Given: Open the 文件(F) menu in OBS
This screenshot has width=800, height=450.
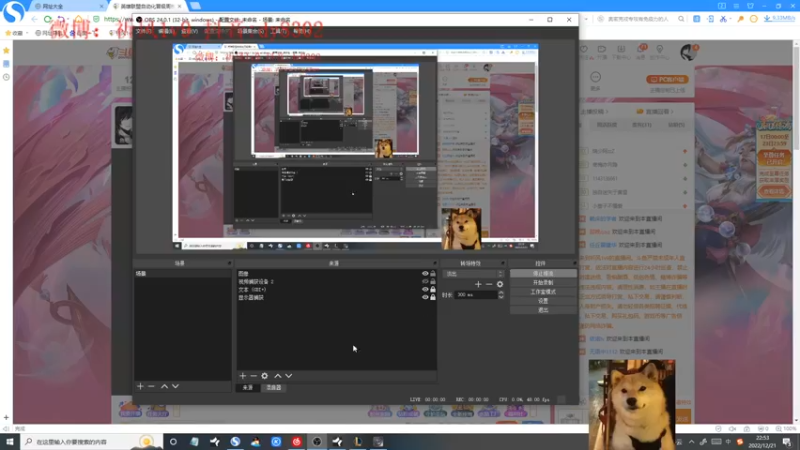Looking at the screenshot, I should tap(143, 31).
